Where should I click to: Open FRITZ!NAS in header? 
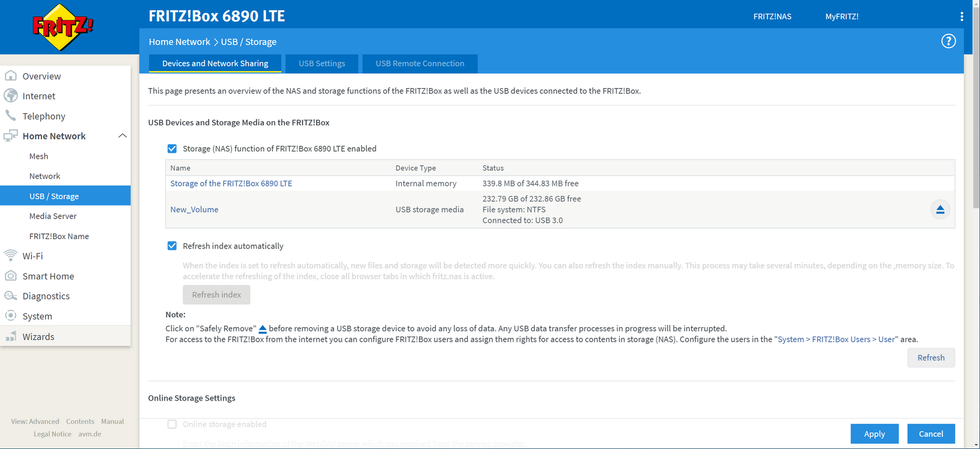coord(772,16)
